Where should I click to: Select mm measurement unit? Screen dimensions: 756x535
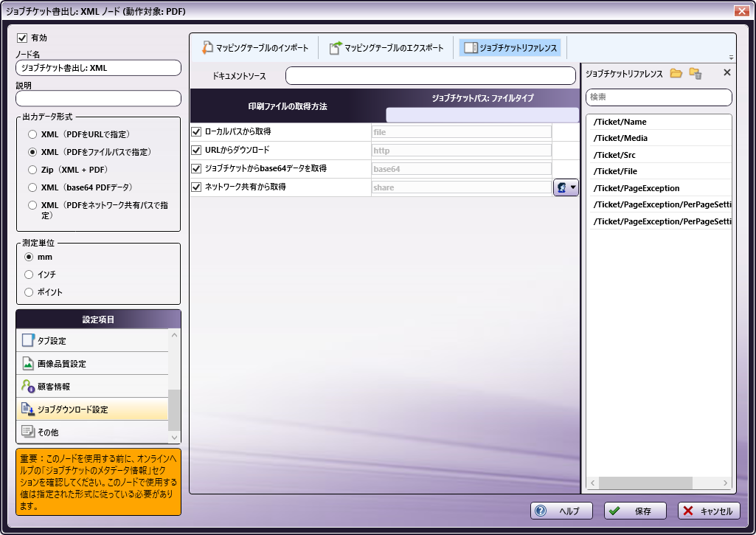[29, 257]
